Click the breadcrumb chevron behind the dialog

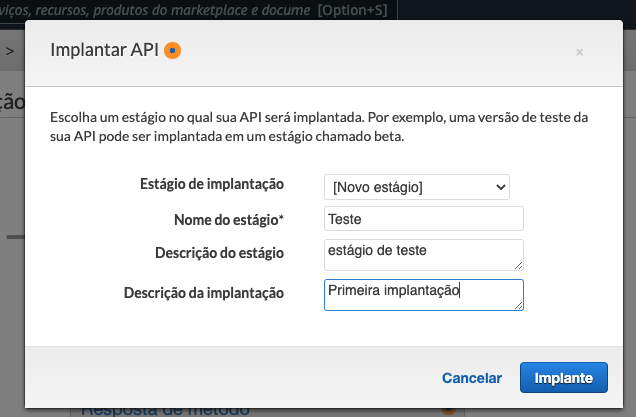pos(10,51)
